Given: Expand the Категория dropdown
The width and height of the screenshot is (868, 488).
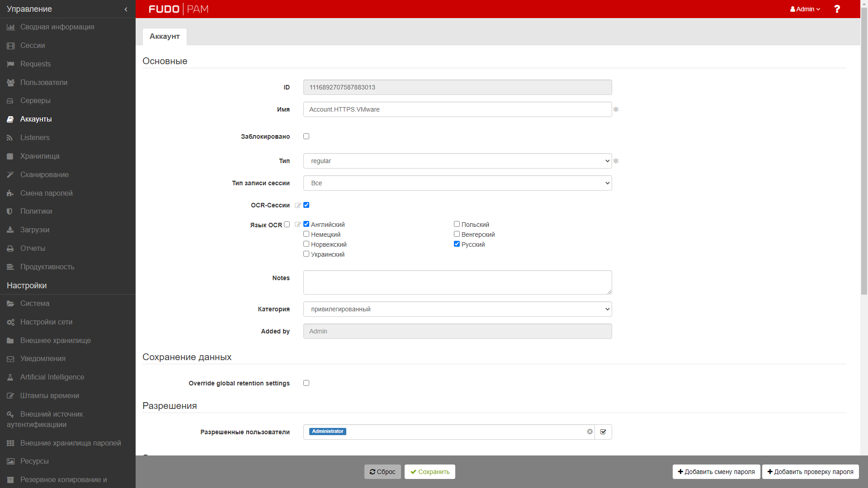Looking at the screenshot, I should tap(457, 309).
